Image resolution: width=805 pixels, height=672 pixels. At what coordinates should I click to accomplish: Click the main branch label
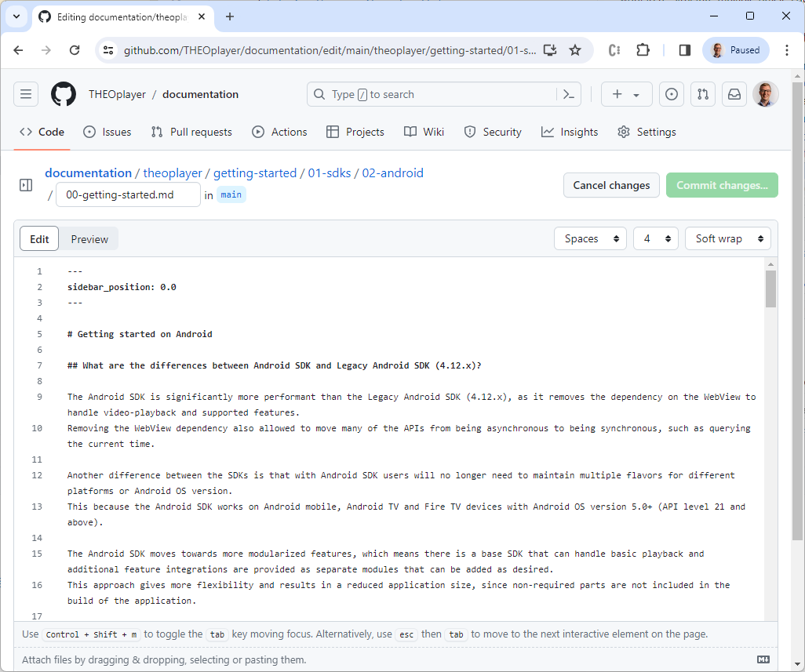[x=231, y=195]
